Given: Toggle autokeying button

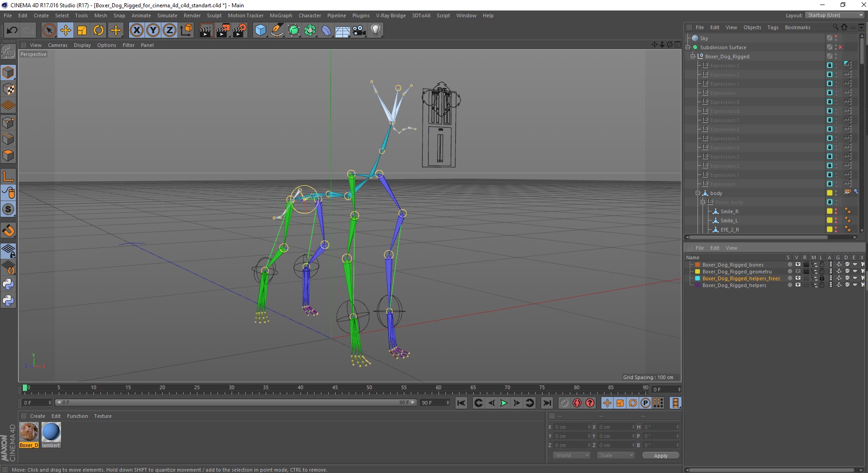Looking at the screenshot, I should pyautogui.click(x=577, y=403).
